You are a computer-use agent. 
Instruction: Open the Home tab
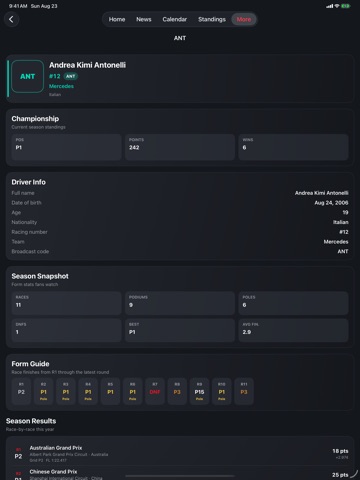pos(117,19)
